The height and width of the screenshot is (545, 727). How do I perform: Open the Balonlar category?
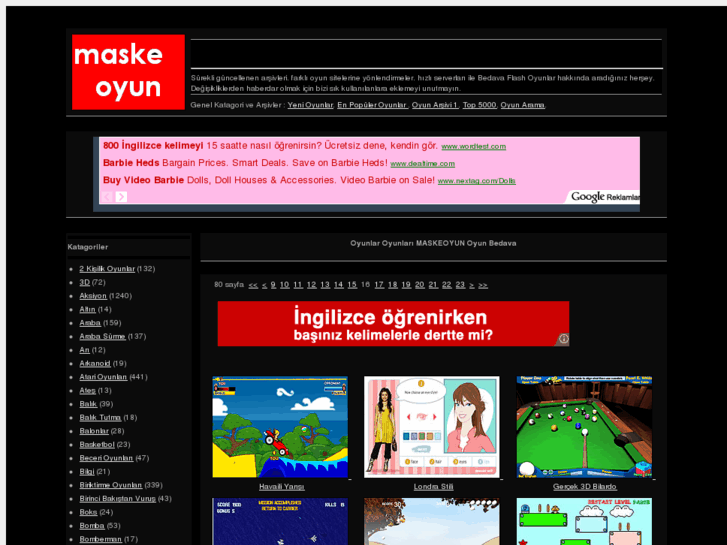pyautogui.click(x=94, y=431)
